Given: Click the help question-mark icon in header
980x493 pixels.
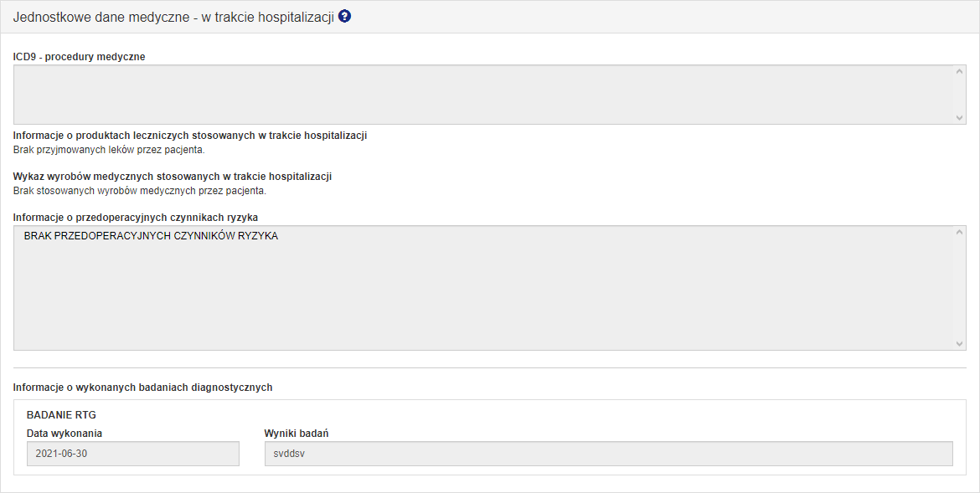Looking at the screenshot, I should (x=344, y=16).
